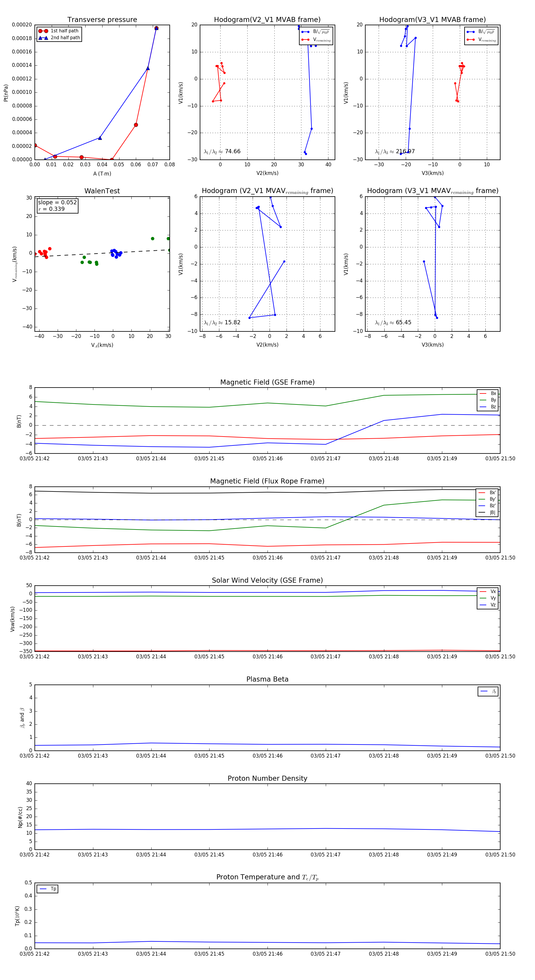Click the 'Tp' legend in proton temperature plot
Viewport: 535px width, 980px height.
[x=48, y=889]
